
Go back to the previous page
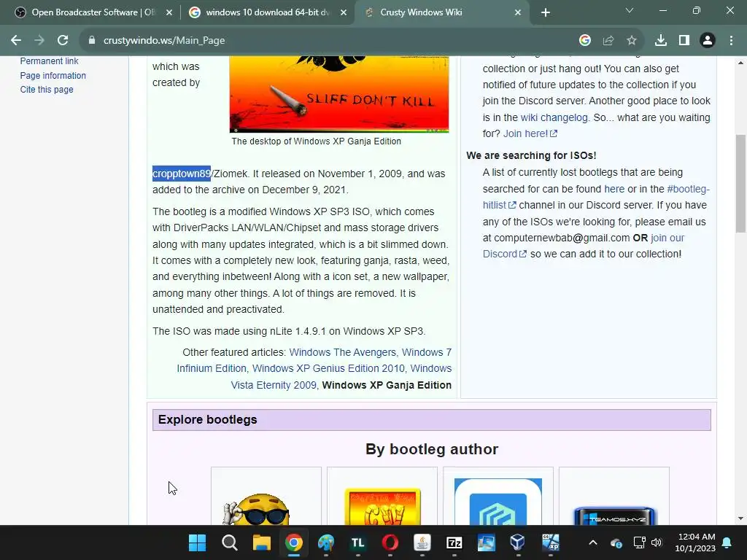[16, 41]
